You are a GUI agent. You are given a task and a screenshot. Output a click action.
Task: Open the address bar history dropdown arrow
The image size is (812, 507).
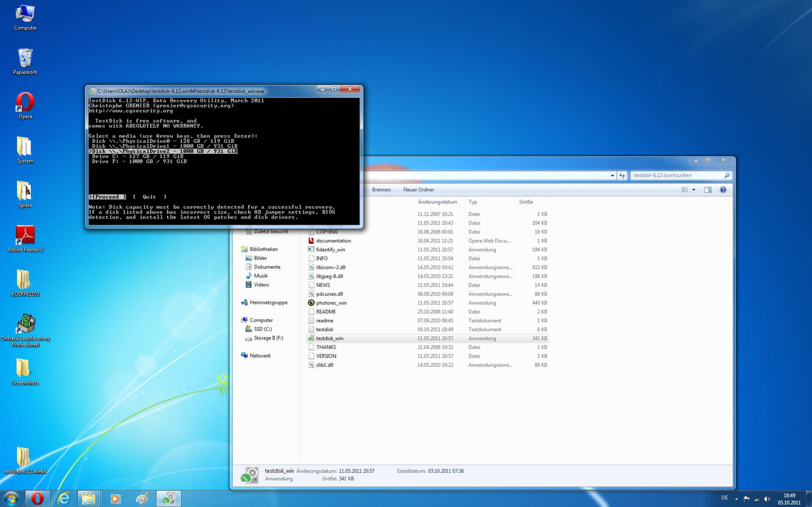point(612,175)
